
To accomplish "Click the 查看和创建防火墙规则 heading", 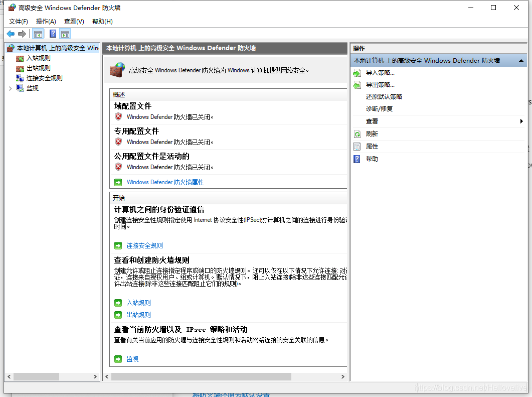I will 151,260.
